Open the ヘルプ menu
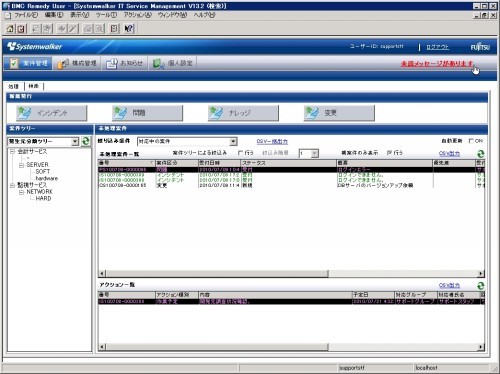This screenshot has height=374, width=500. coord(204,15)
